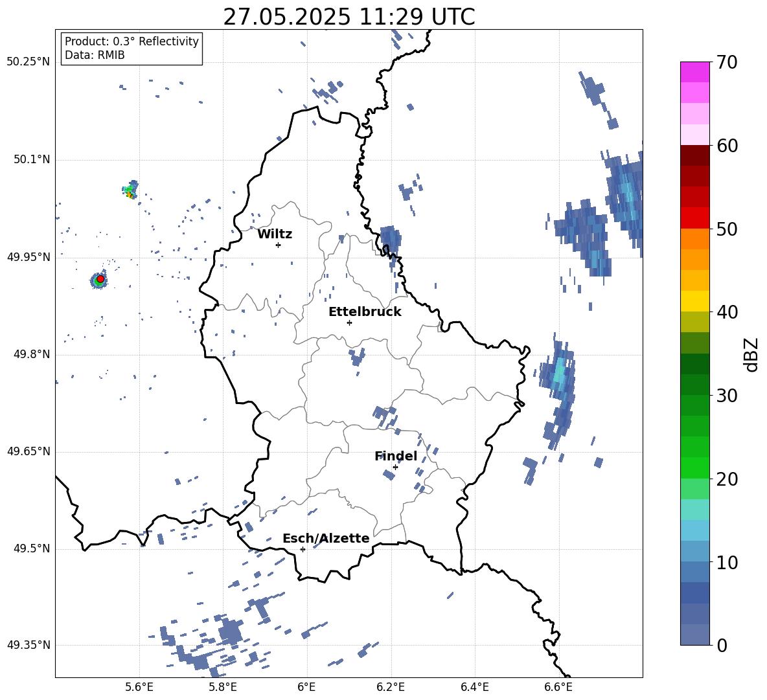Click the Findel city label
The width and height of the screenshot is (767, 700).
(x=396, y=456)
